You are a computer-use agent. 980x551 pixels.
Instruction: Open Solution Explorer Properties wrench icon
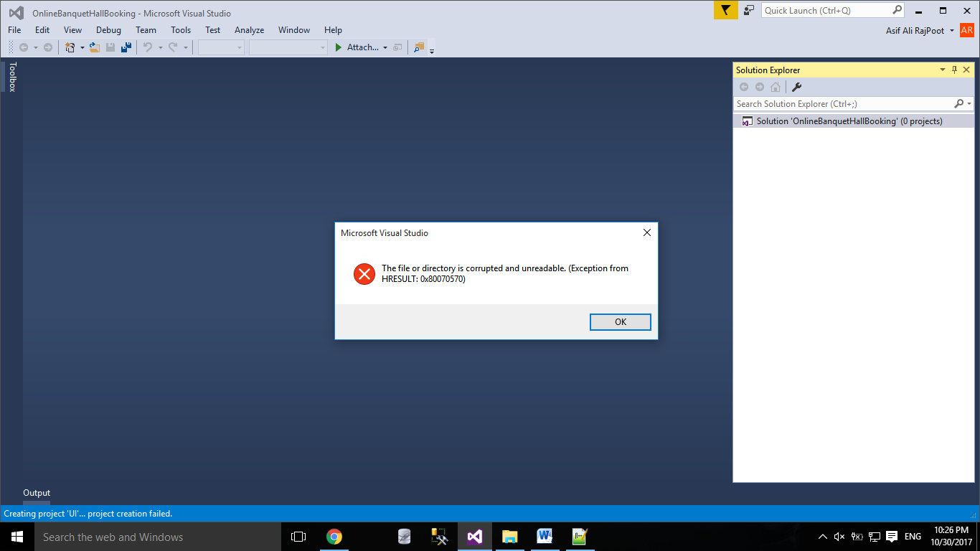click(796, 87)
